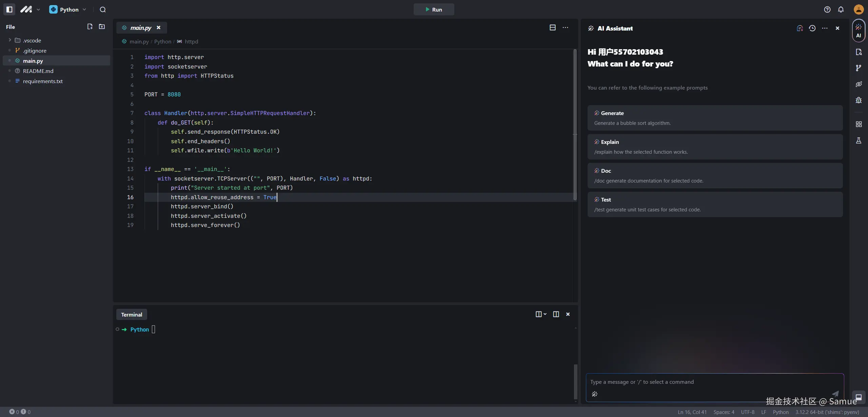Click the notifications bell icon

(x=841, y=10)
